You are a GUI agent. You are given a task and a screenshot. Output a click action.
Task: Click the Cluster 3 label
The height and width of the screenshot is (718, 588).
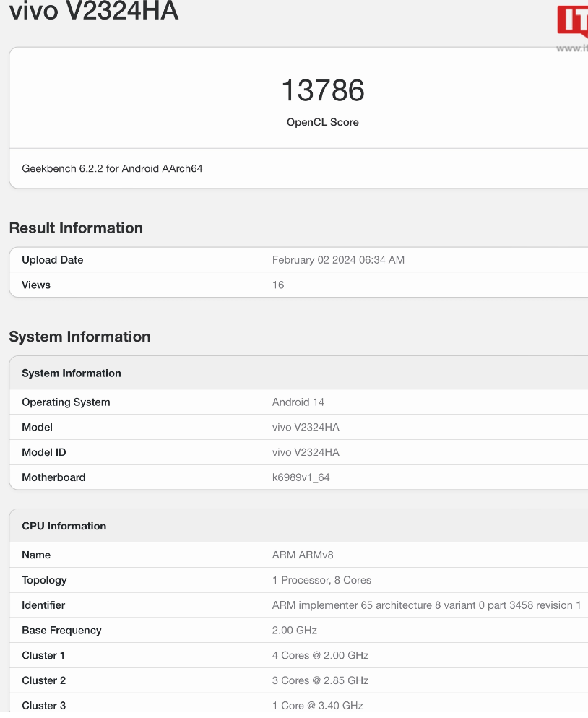click(44, 706)
